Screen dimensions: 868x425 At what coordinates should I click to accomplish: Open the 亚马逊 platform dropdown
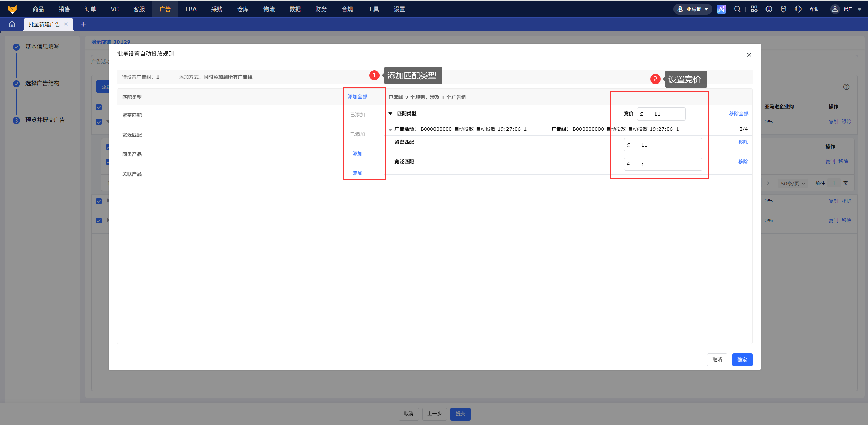692,9
